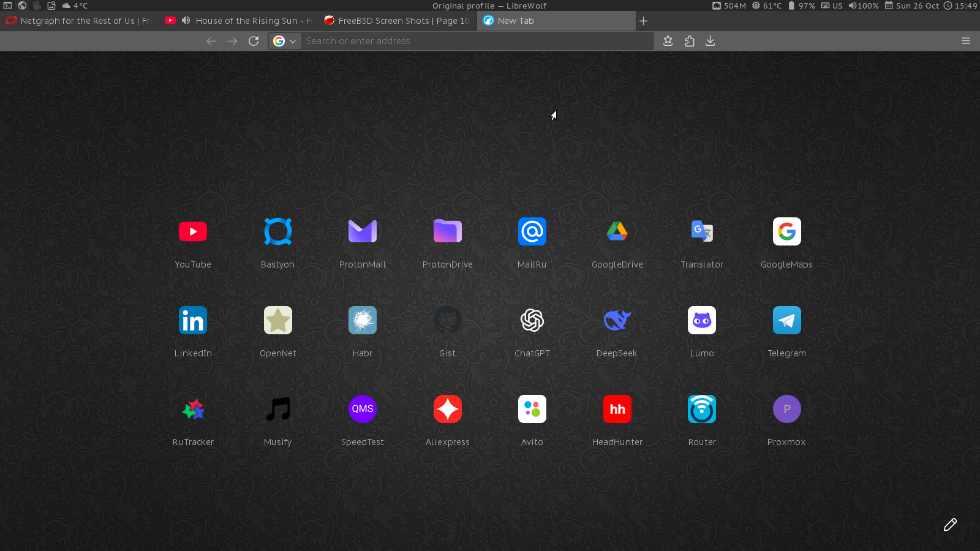
Task: Open the Telegram dial
Action: click(x=786, y=320)
